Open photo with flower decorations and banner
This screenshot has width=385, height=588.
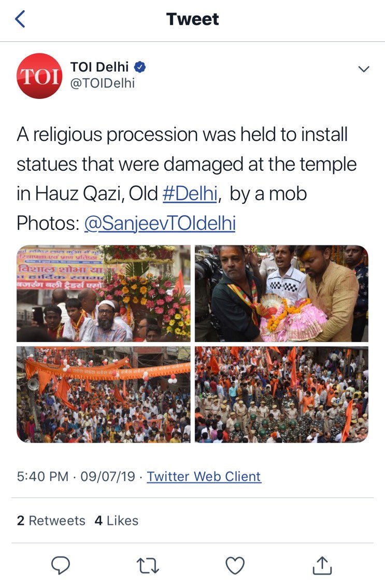point(103,293)
